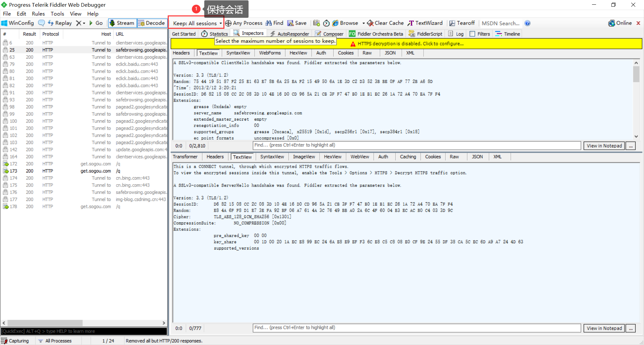This screenshot has width=644, height=345.
Task: Click the camera screenshot icon
Action: pyautogui.click(x=316, y=23)
